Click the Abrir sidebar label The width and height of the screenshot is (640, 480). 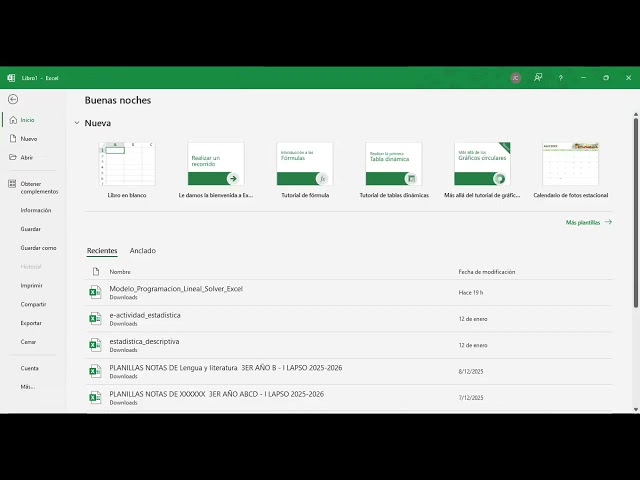pos(27,158)
